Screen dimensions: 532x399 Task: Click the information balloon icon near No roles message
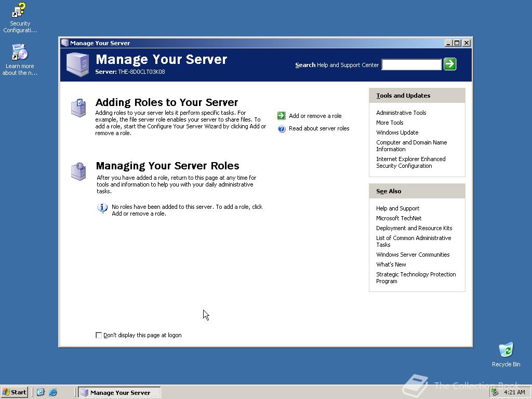102,208
